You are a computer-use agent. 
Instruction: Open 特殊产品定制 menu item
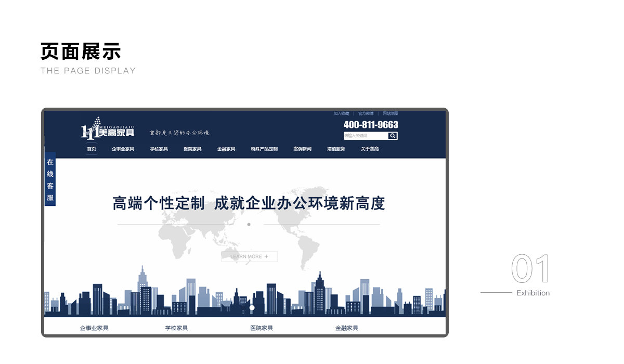264,149
